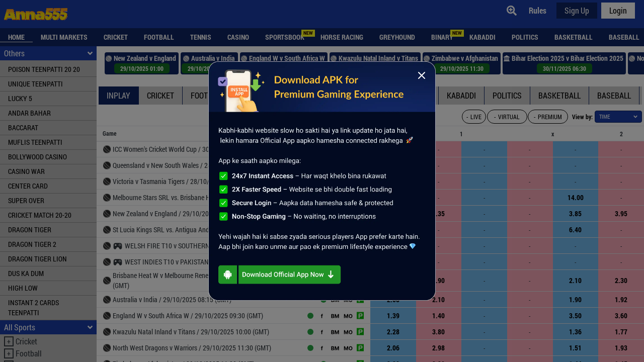Open TENNIS in the top navigation
The image size is (644, 362).
(201, 37)
